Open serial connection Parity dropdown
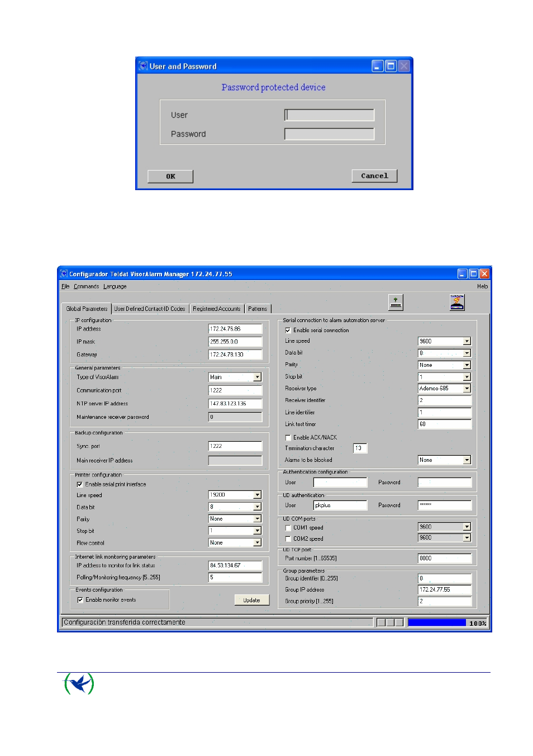Screen dimensions: 533x756 [x=467, y=365]
